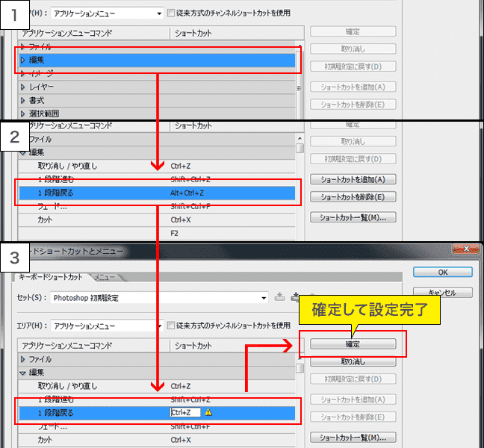Close the keyboard shortcuts dialog window
The image size is (484, 448).
point(468,249)
